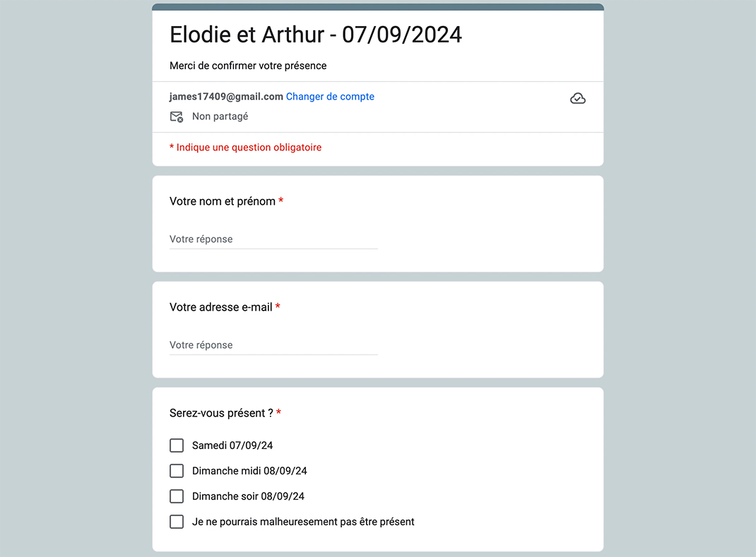Click the Merci de confirmer votre présence description
Screen dimensions: 756x557
tap(248, 66)
